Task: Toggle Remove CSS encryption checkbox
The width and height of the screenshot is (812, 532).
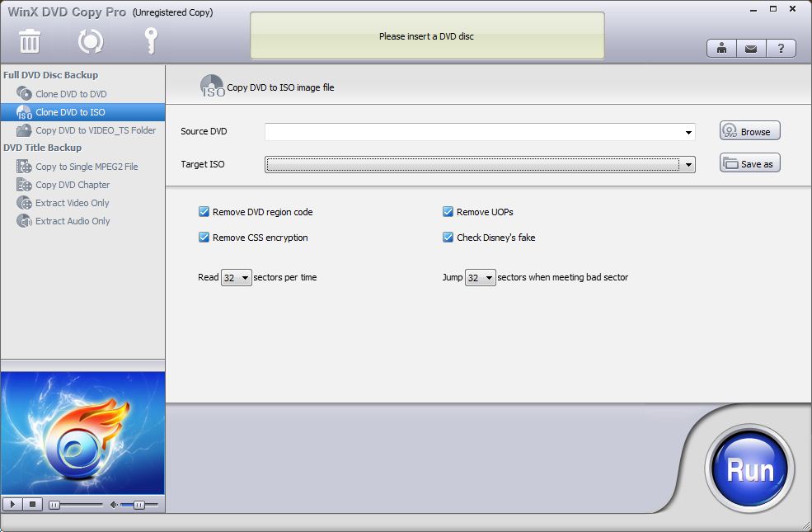Action: (x=204, y=238)
